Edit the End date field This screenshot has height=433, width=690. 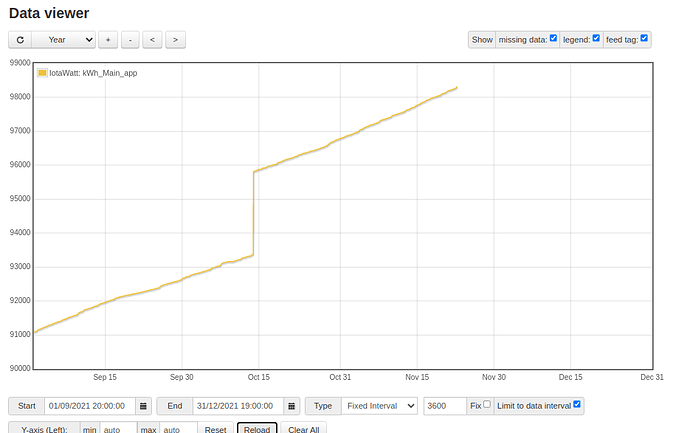pyautogui.click(x=238, y=406)
